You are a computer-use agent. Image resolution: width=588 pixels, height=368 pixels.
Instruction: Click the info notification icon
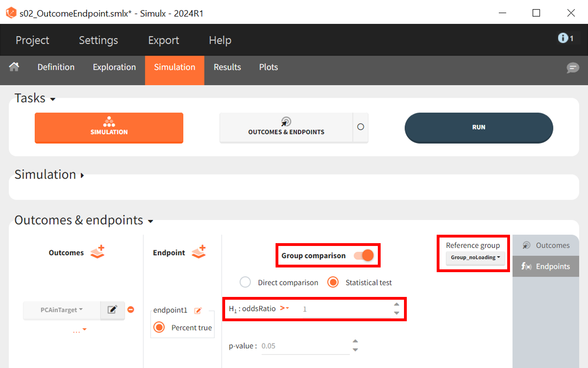pos(566,38)
